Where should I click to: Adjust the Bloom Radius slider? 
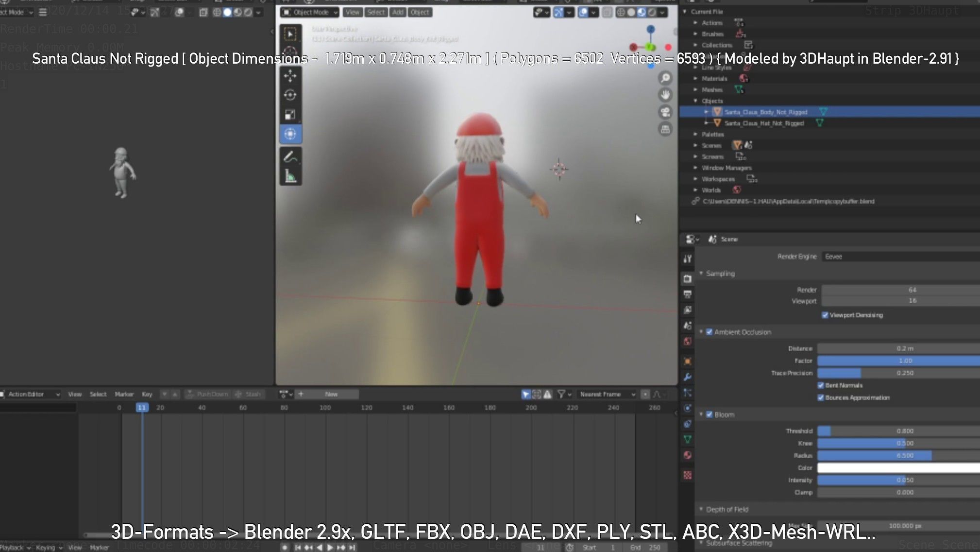point(898,456)
